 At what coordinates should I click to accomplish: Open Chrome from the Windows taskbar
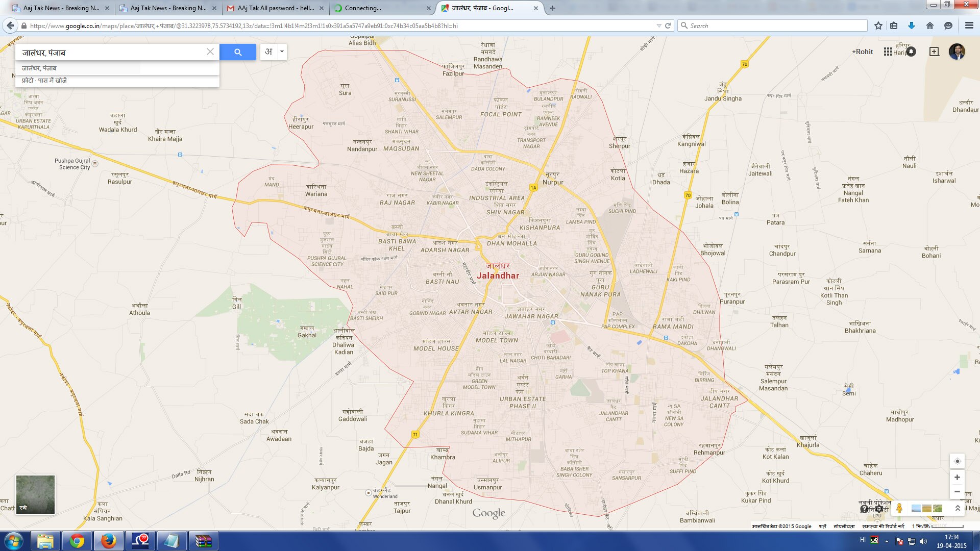[x=77, y=541]
